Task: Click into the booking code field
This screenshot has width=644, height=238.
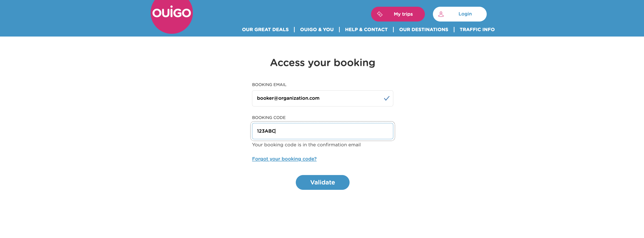Action: coord(322,131)
